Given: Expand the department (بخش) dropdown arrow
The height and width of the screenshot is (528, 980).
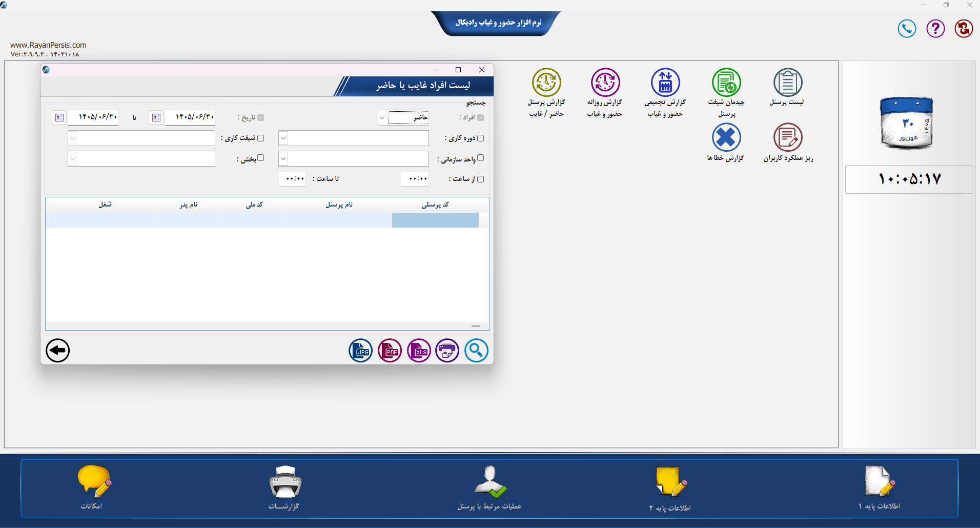Looking at the screenshot, I should click(x=73, y=159).
